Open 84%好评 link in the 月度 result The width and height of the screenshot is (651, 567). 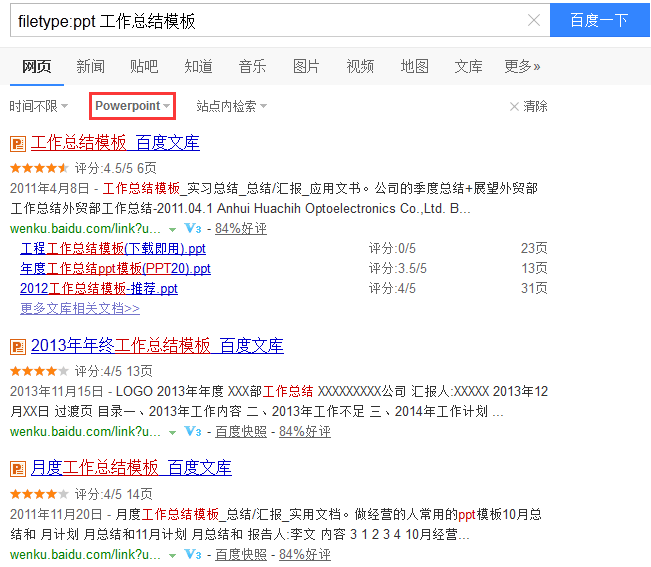[305, 555]
